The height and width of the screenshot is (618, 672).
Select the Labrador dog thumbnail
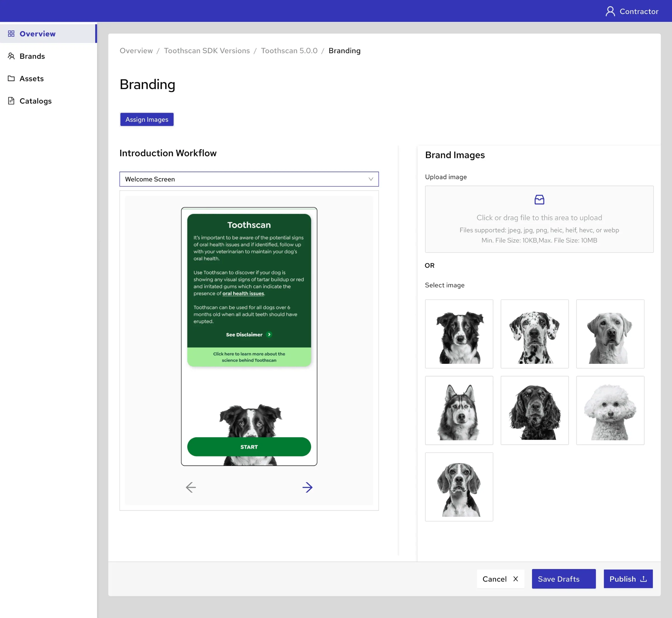pyautogui.click(x=610, y=334)
